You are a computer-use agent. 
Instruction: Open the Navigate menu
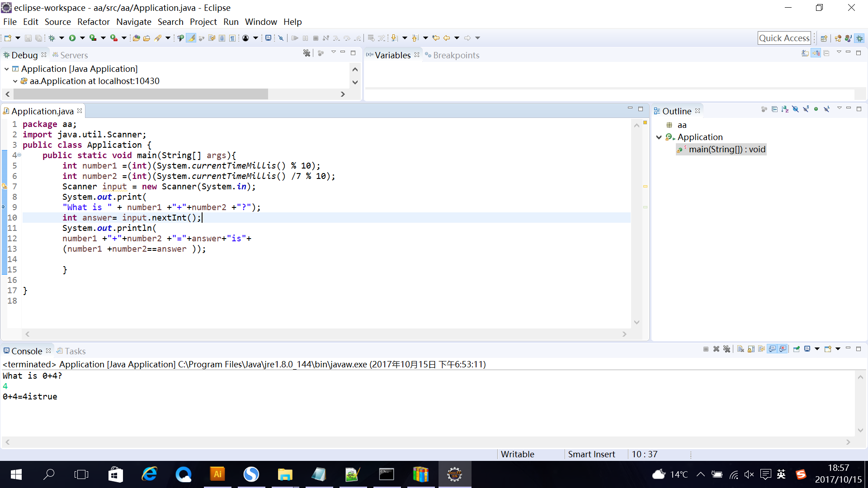[x=133, y=22]
